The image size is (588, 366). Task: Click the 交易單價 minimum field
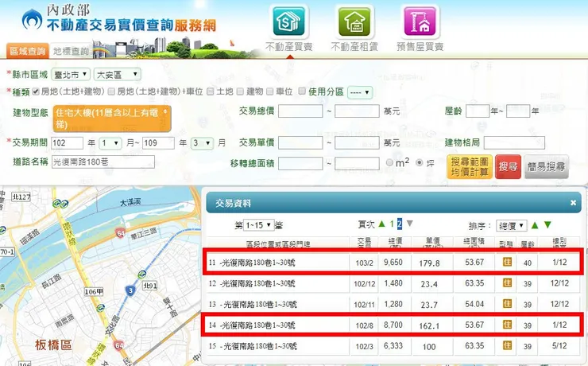pyautogui.click(x=300, y=142)
